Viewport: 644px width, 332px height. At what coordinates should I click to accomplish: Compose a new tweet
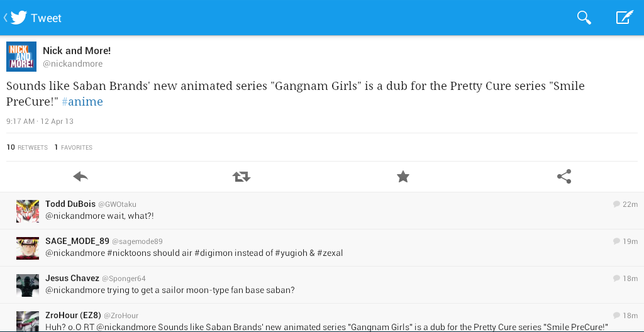click(624, 18)
